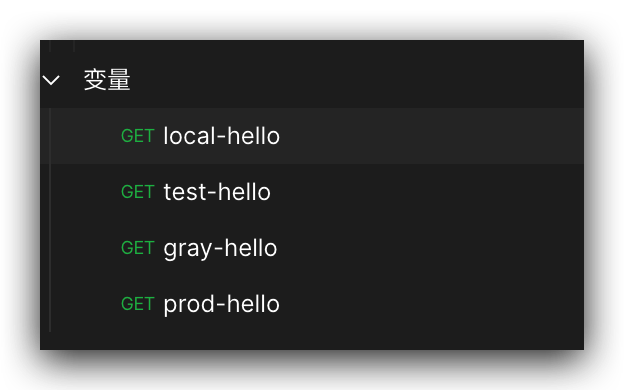Click the word gray in gray-hello
The image size is (624, 390).
click(x=188, y=249)
